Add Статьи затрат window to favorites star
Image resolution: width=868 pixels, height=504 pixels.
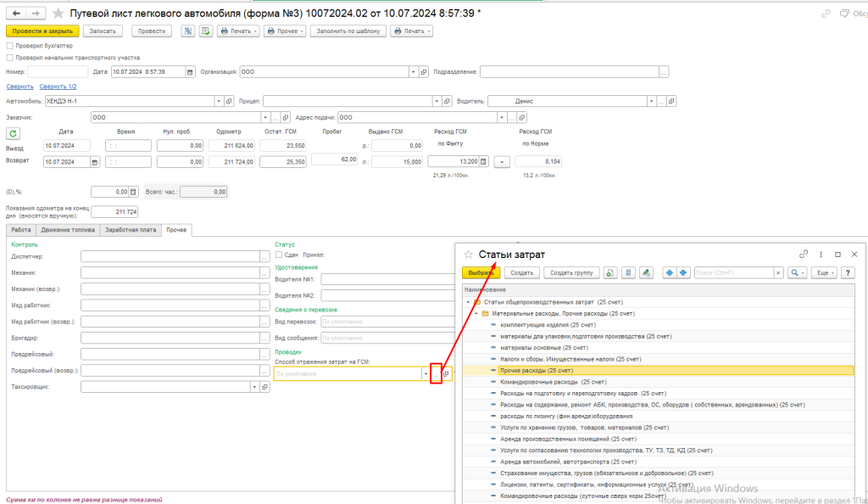468,255
